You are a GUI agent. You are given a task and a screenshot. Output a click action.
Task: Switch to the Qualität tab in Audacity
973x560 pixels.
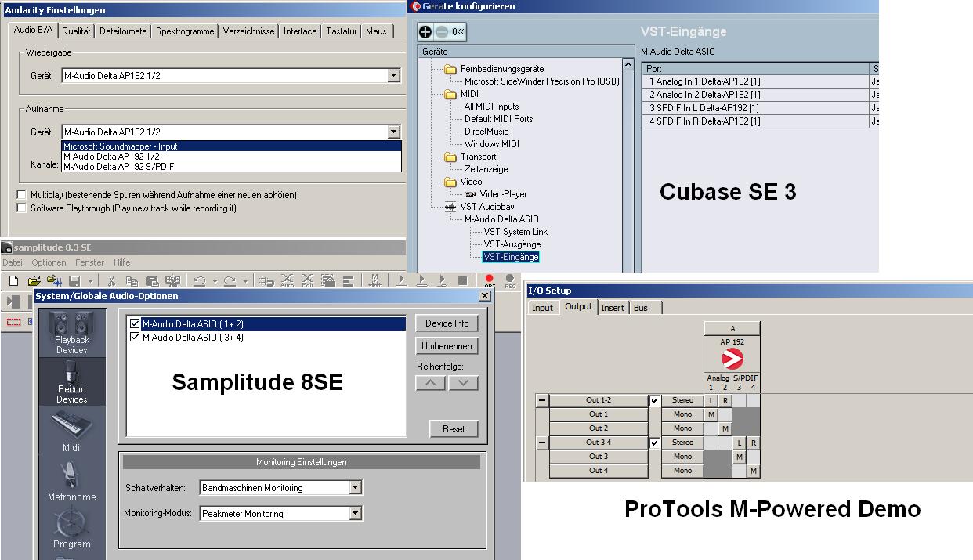coord(77,31)
